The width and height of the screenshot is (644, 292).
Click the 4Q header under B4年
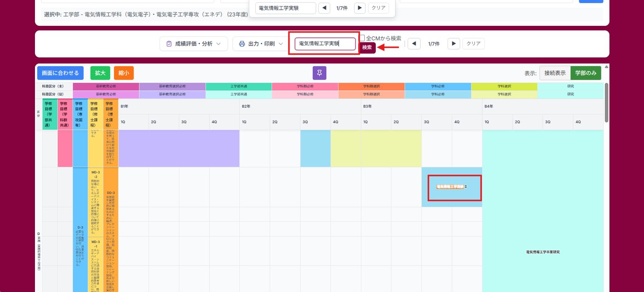[588, 122]
